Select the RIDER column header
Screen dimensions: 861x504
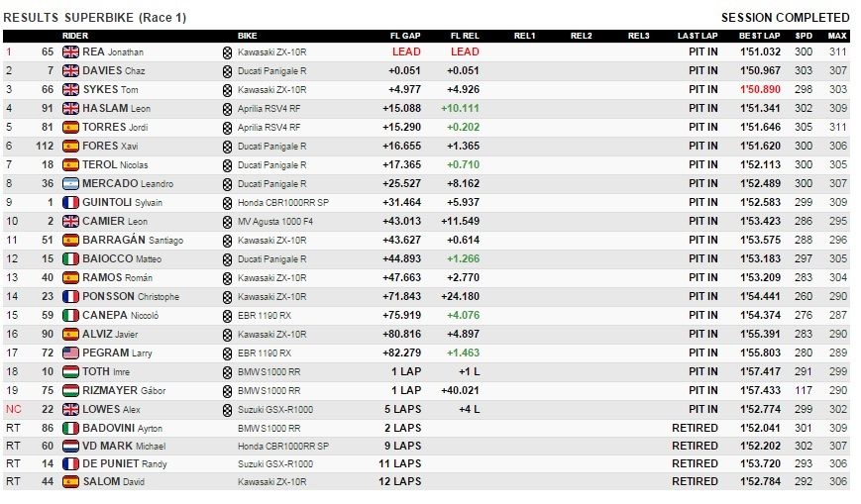click(75, 36)
